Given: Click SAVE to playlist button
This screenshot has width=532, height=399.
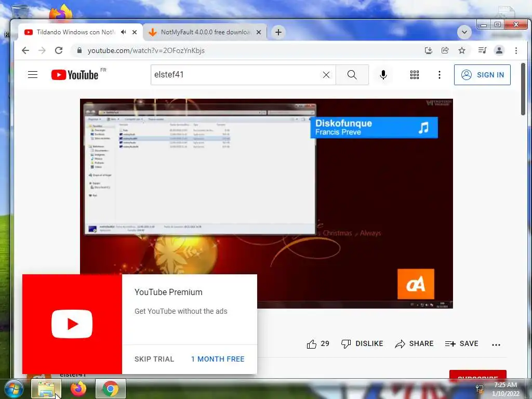Looking at the screenshot, I should pyautogui.click(x=462, y=344).
